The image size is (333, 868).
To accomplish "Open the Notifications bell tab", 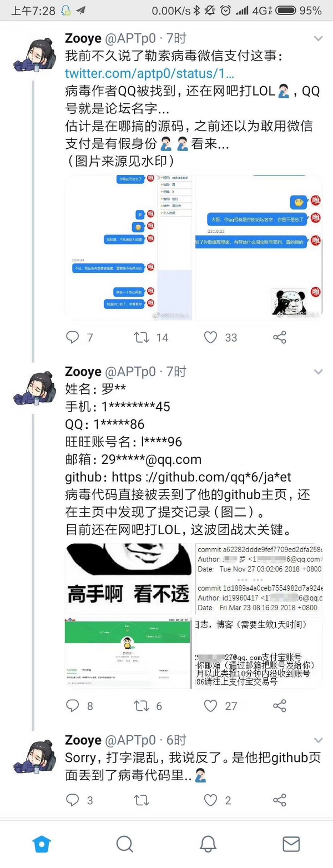I will click(x=208, y=844).
